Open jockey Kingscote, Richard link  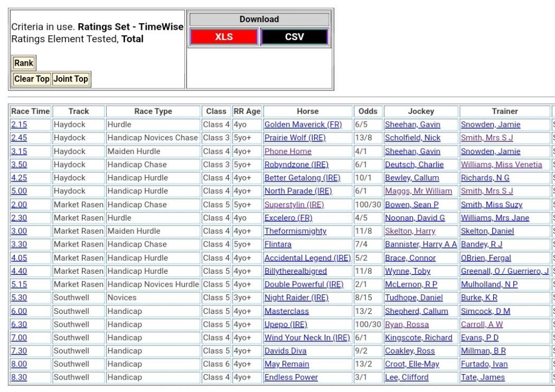[x=418, y=338]
